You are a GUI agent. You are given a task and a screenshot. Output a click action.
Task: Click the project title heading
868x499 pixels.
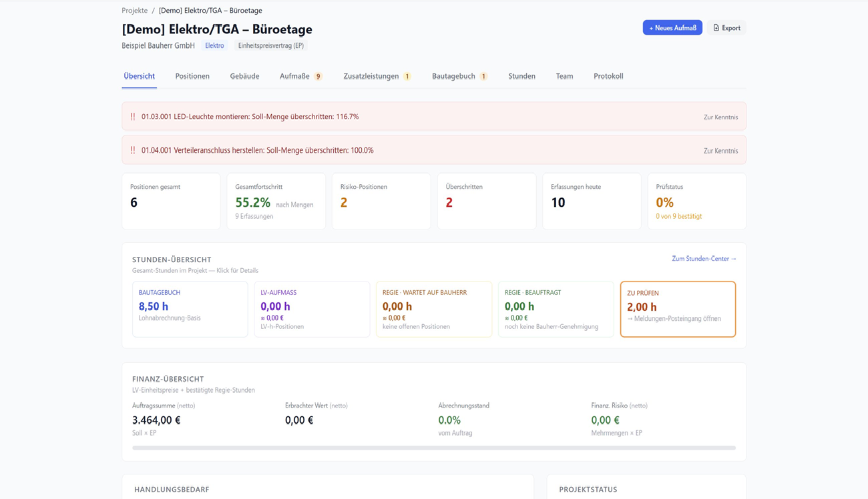[x=217, y=29]
